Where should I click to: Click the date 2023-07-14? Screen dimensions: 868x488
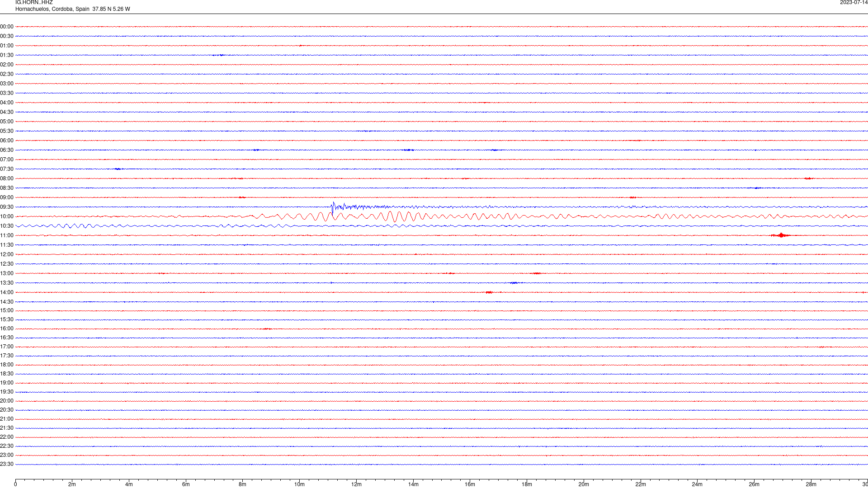(854, 2)
